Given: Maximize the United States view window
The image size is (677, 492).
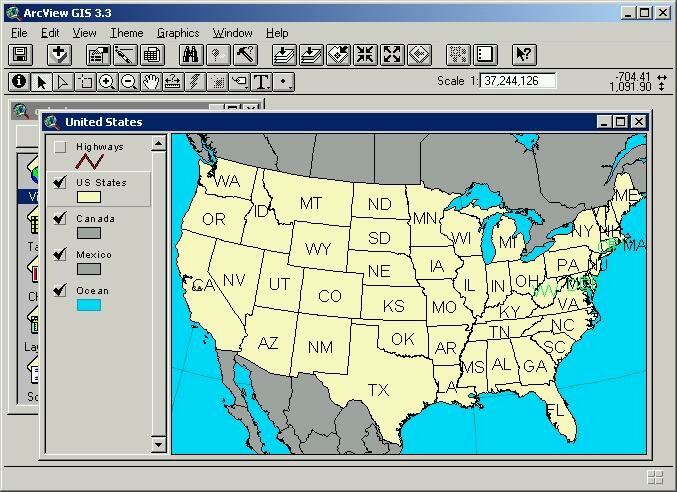Looking at the screenshot, I should click(x=620, y=122).
